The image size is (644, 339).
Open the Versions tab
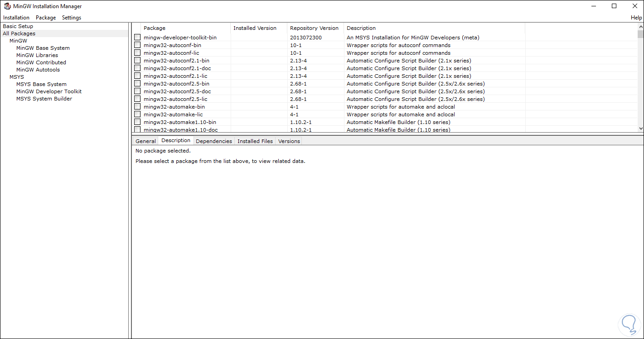289,141
